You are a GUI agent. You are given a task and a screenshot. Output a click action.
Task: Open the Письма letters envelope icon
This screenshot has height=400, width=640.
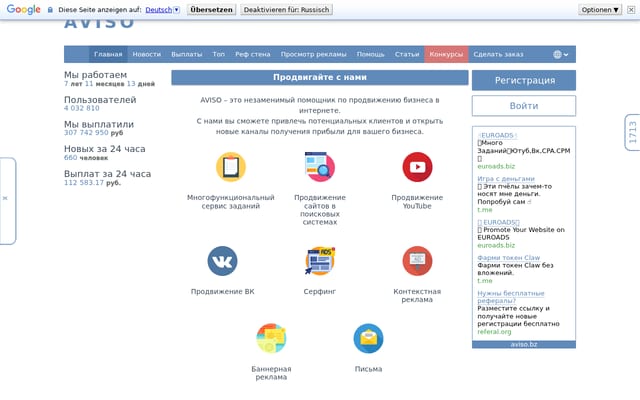coord(368,338)
